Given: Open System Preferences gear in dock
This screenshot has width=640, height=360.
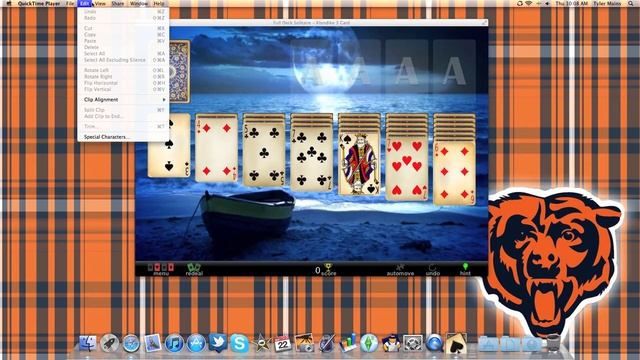Looking at the screenshot, I should [x=413, y=343].
